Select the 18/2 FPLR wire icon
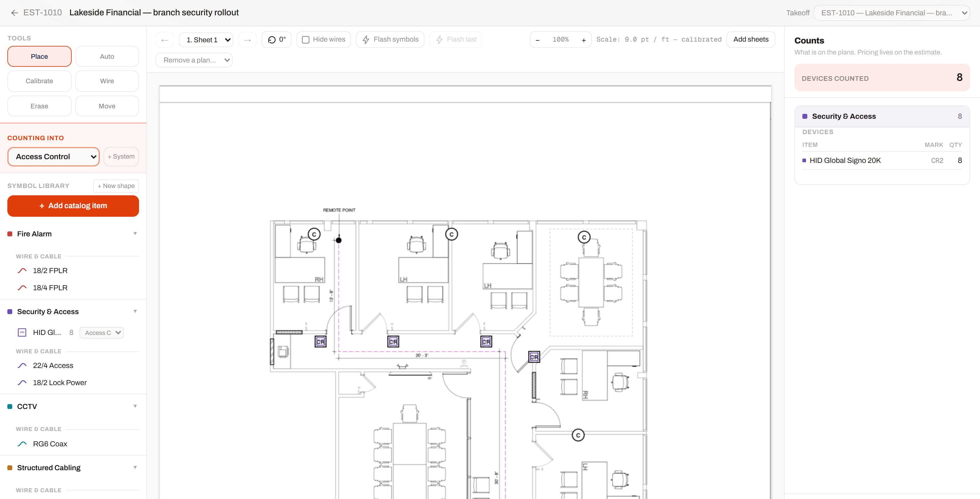The height and width of the screenshot is (499, 980). 22,270
